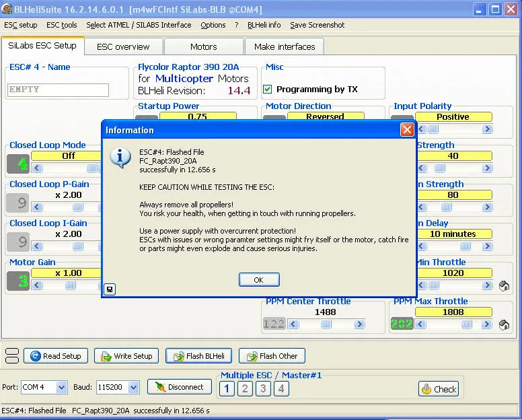
Task: Click the Flash BLHeli button
Action: [199, 356]
